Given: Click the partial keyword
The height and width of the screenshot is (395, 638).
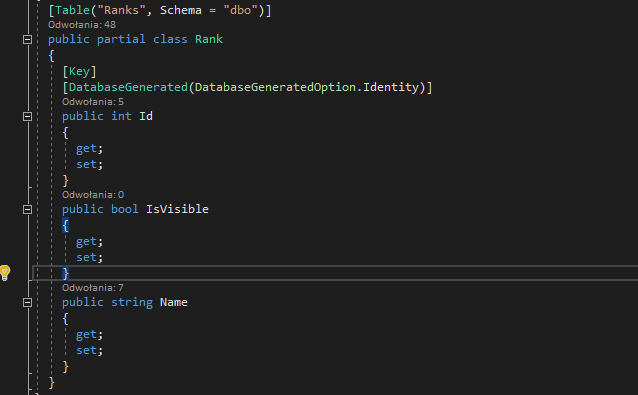Looking at the screenshot, I should click(x=121, y=39).
